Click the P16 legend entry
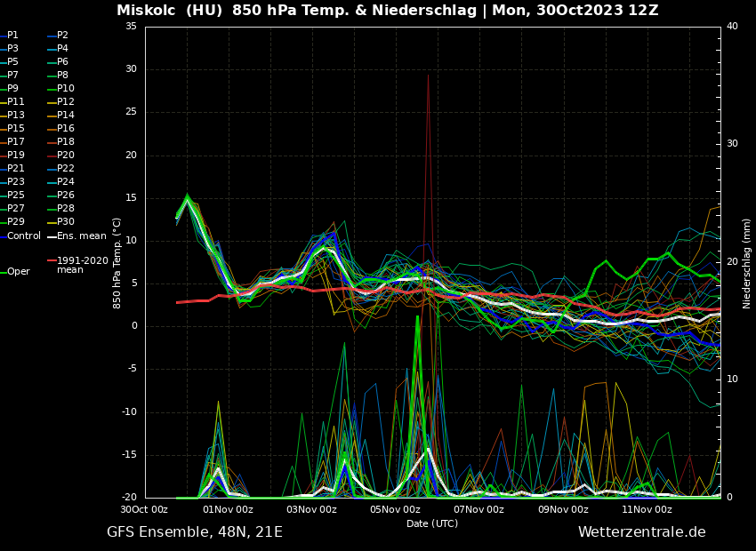The height and width of the screenshot is (551, 756). click(x=66, y=129)
